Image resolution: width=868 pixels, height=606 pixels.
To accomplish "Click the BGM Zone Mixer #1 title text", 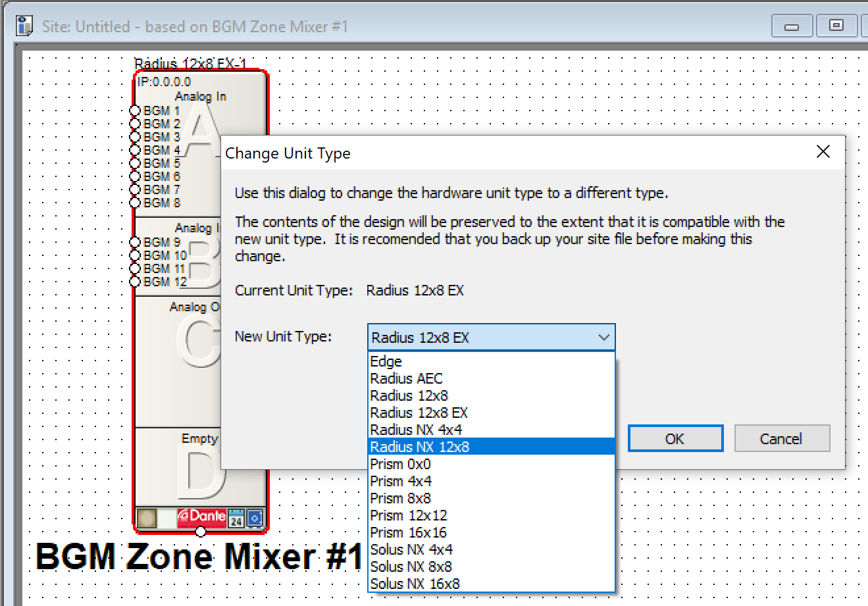I will click(x=199, y=557).
